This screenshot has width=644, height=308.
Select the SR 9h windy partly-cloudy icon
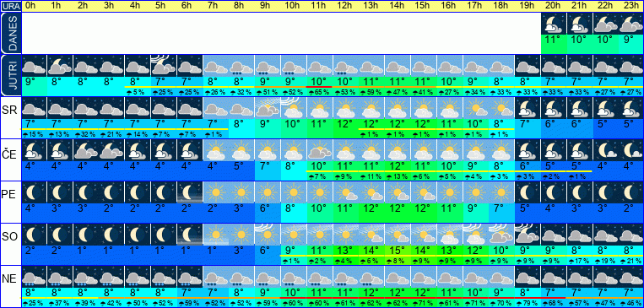268,108
